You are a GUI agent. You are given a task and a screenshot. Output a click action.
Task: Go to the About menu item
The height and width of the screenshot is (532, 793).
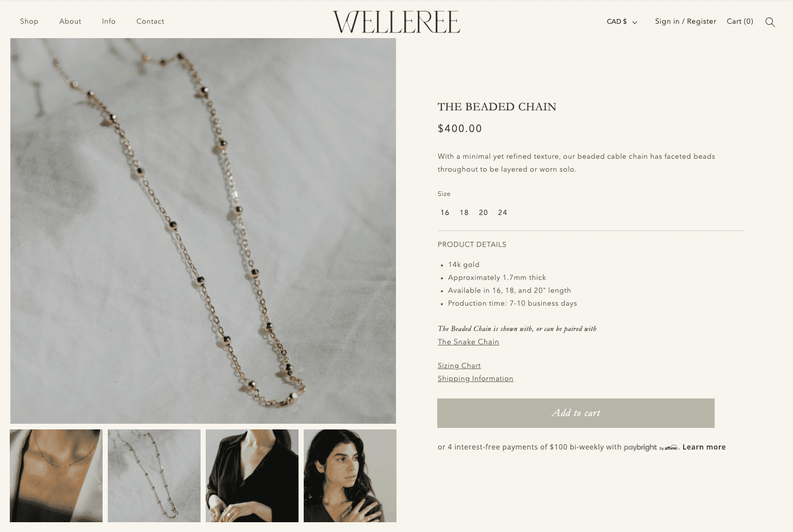pyautogui.click(x=70, y=21)
